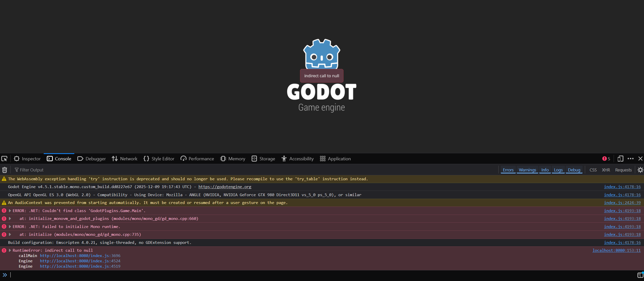Click the responsive design mode icon

point(620,159)
